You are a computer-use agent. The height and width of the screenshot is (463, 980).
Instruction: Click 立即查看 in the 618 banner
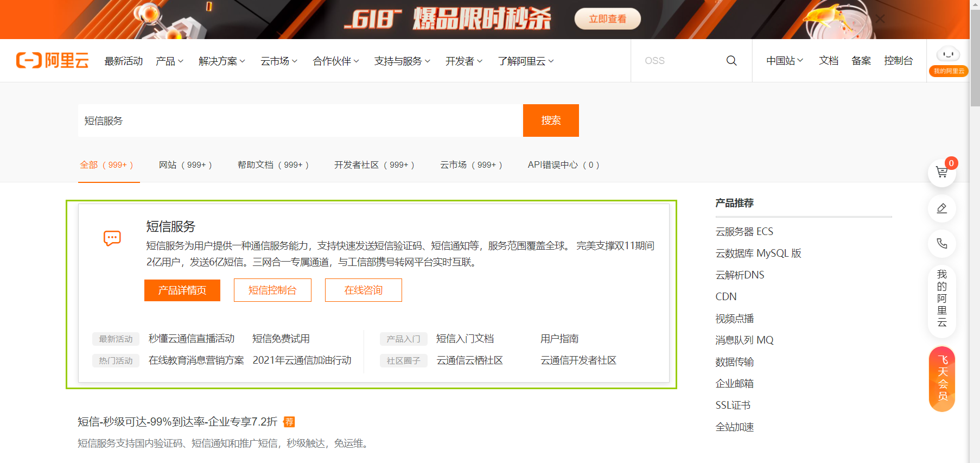[608, 19]
